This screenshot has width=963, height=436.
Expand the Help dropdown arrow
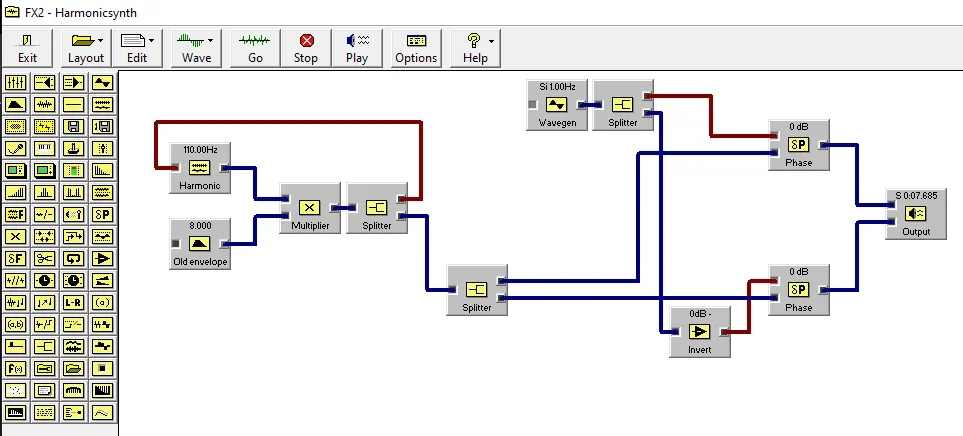pos(491,41)
